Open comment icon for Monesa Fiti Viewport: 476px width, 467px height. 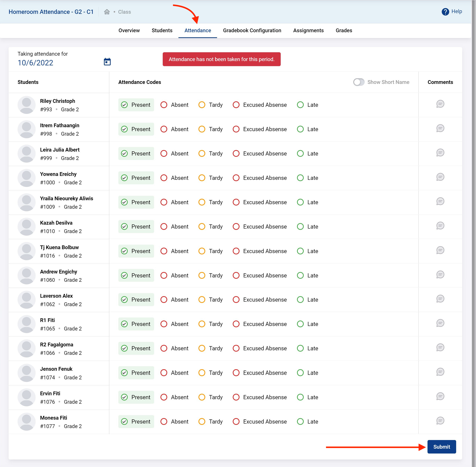(440, 421)
